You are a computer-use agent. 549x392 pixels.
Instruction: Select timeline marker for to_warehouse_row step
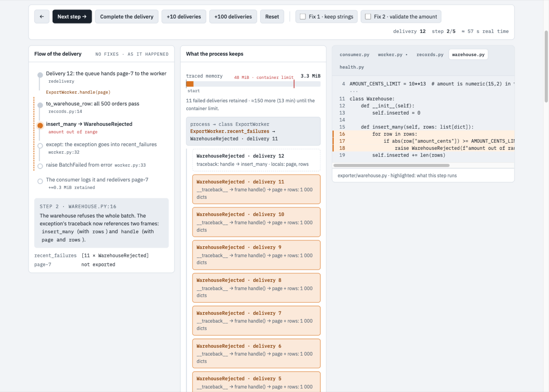40,105
